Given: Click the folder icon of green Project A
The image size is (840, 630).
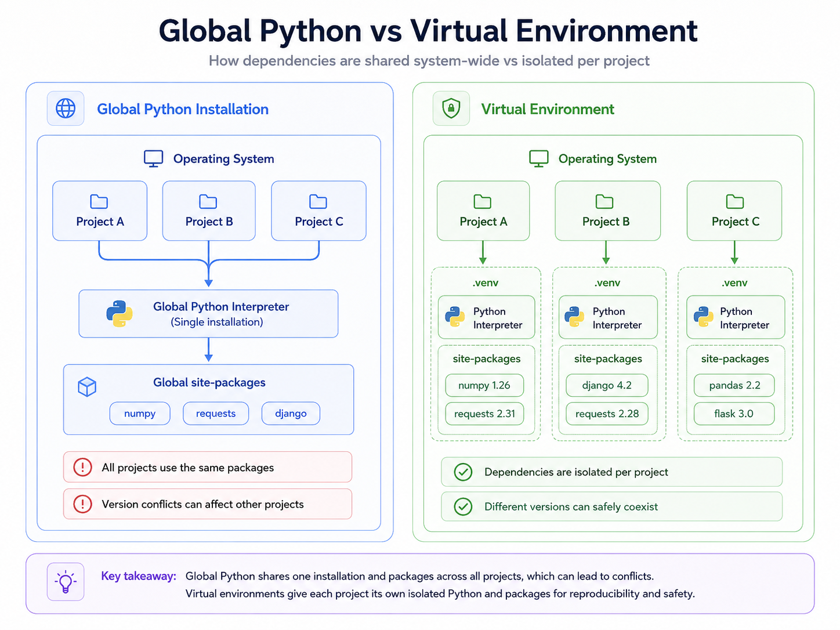Looking at the screenshot, I should point(483,202).
